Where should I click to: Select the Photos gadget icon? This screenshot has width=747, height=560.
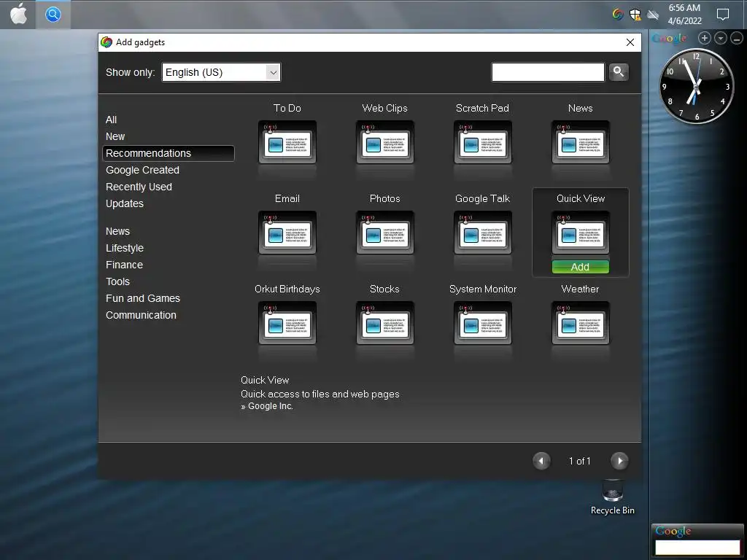tap(385, 233)
